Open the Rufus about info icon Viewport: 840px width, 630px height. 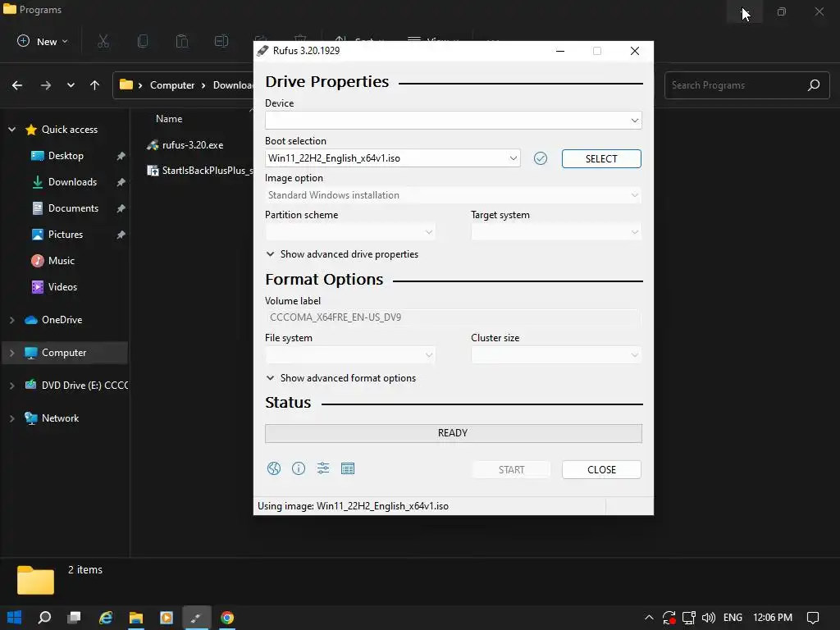click(299, 468)
